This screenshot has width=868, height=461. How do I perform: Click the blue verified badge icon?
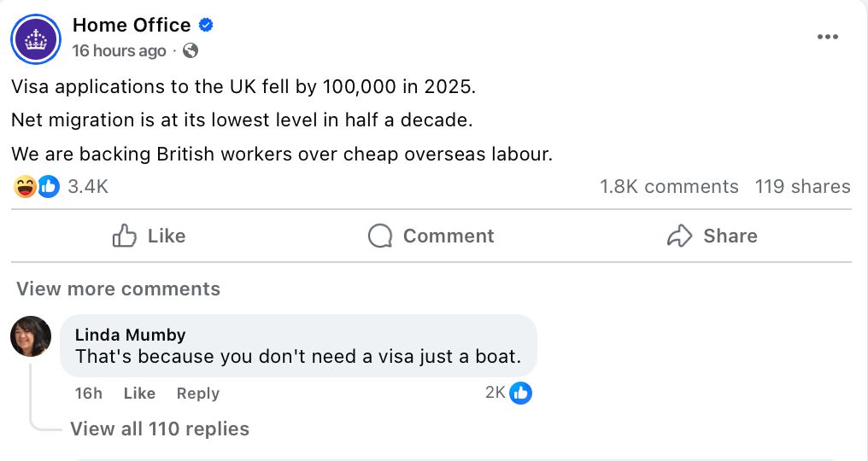[x=206, y=25]
